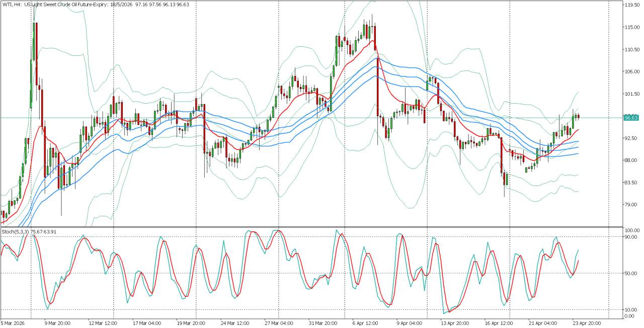Click the stochastic 0.00 level label
Viewport: 644px width, 328px height.
pyautogui.click(x=630, y=316)
